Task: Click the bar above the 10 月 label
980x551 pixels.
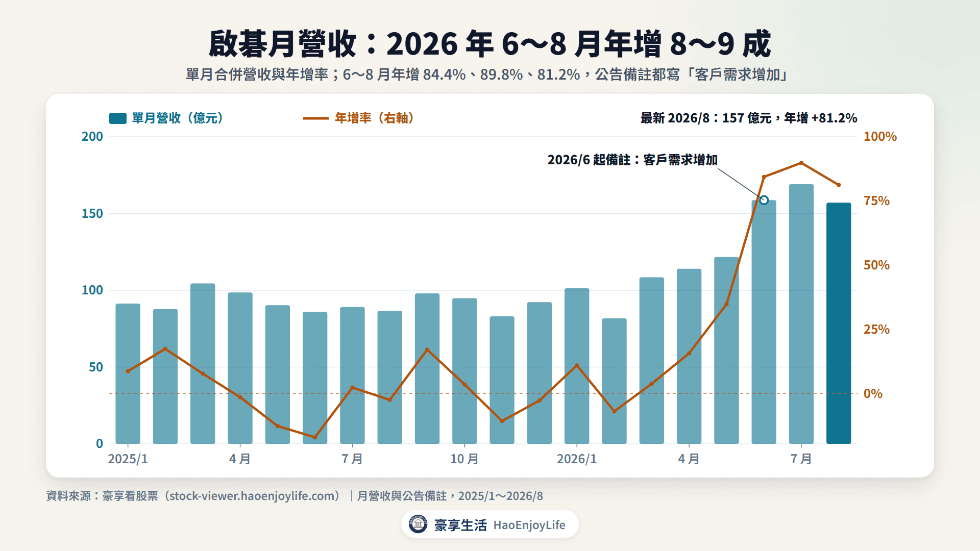Action: coord(464,371)
